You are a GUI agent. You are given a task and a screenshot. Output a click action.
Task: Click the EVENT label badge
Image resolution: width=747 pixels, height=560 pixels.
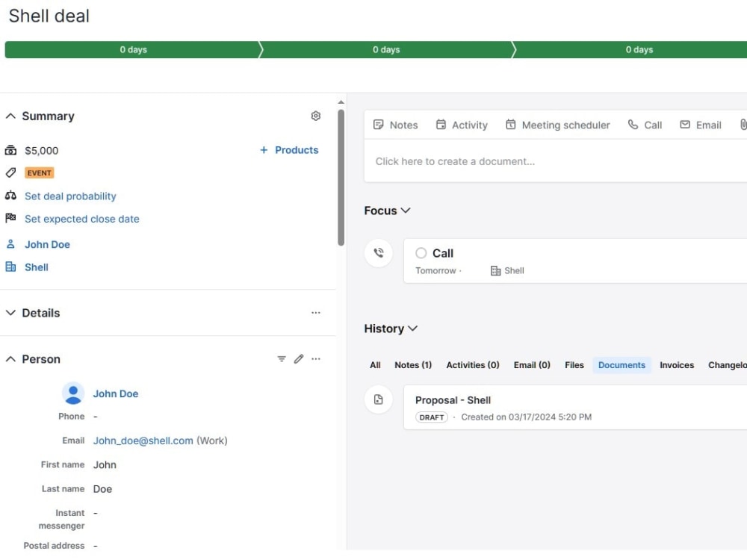[39, 173]
